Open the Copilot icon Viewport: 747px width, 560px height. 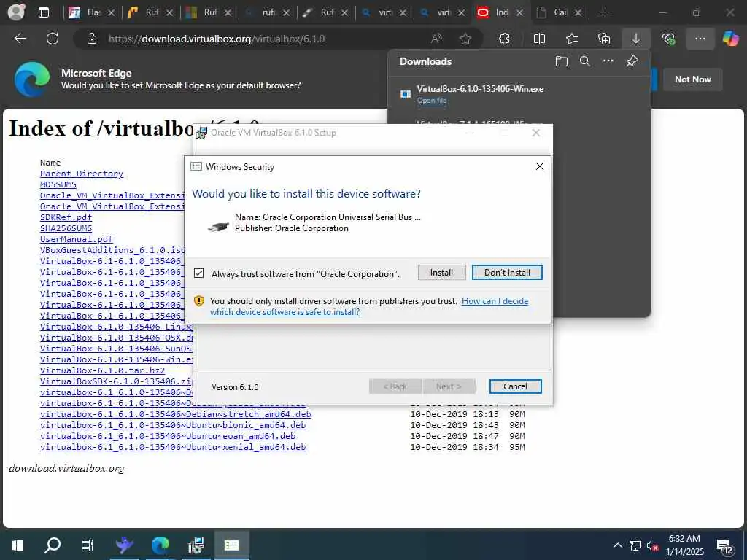pyautogui.click(x=731, y=39)
